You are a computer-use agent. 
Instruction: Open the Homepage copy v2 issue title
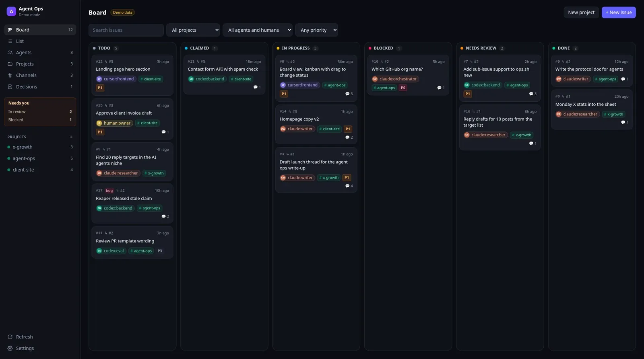click(299, 119)
